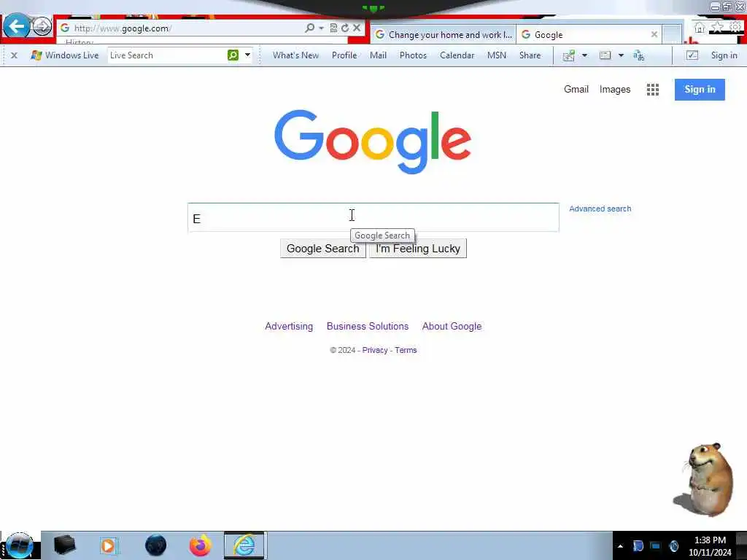Open the Advertising footer link
This screenshot has width=747, height=560.
[289, 326]
